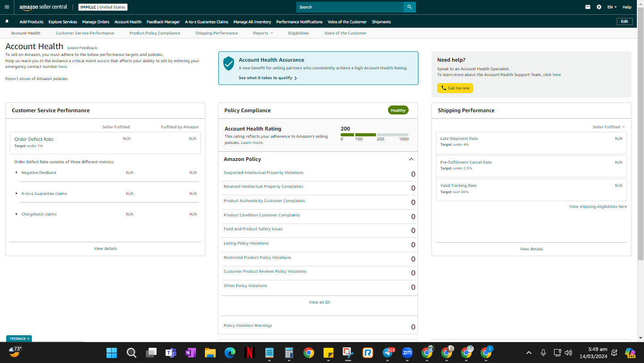The height and width of the screenshot is (363, 644).
Task: Click the Edit button
Action: (x=625, y=21)
